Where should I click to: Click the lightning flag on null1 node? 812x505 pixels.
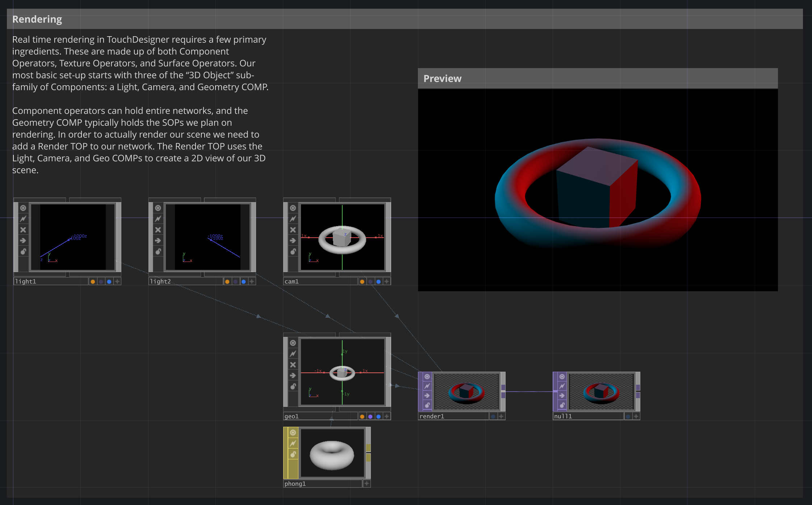(562, 386)
